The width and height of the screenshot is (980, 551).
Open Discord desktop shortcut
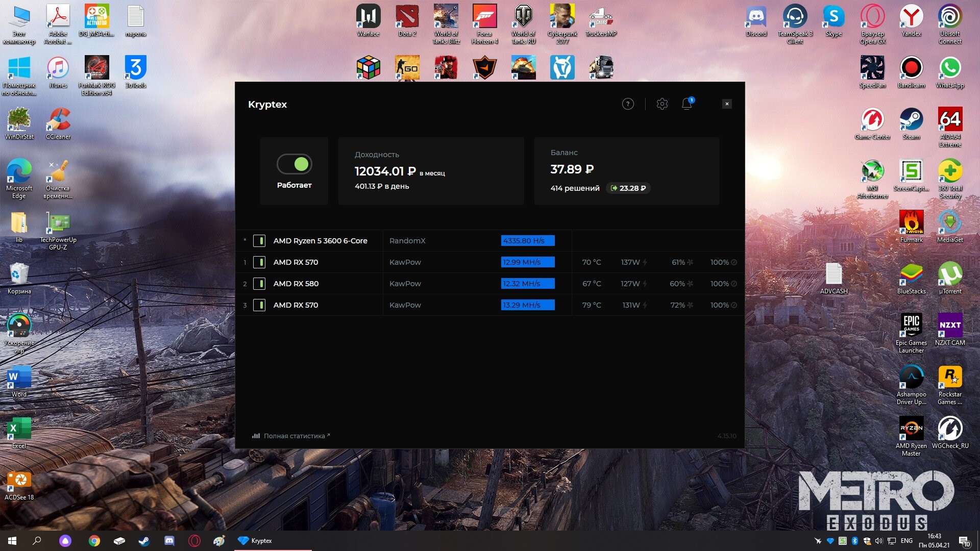[756, 20]
